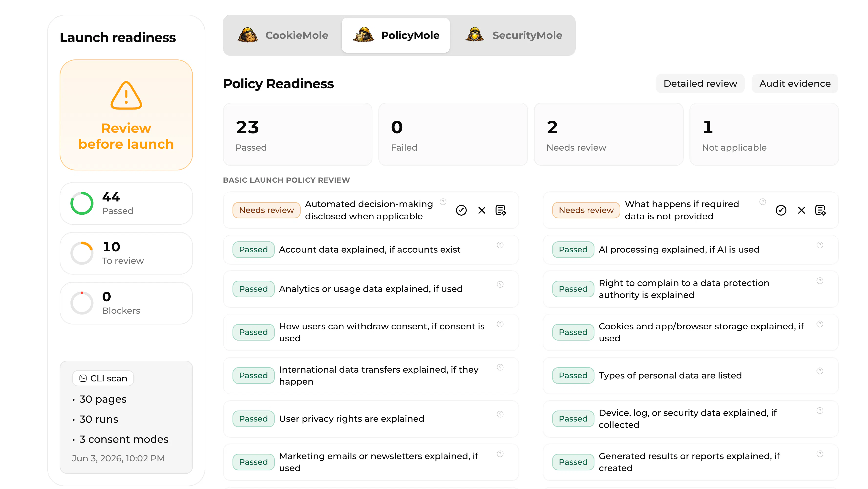
Task: Click the 10 To review progress ring
Action: click(82, 253)
